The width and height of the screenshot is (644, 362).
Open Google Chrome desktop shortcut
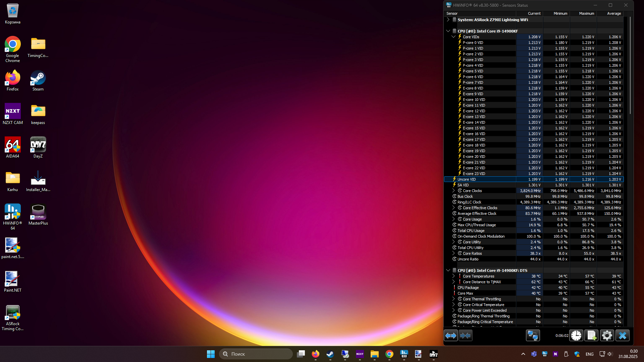click(13, 49)
